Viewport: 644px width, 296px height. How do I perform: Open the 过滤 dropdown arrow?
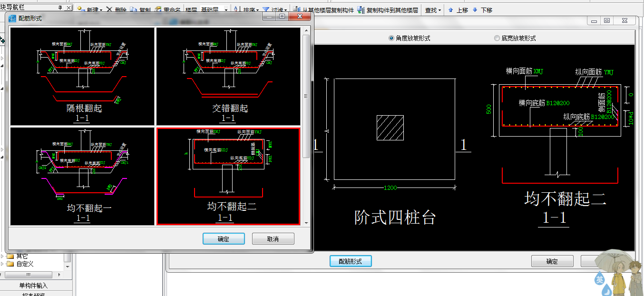[285, 10]
